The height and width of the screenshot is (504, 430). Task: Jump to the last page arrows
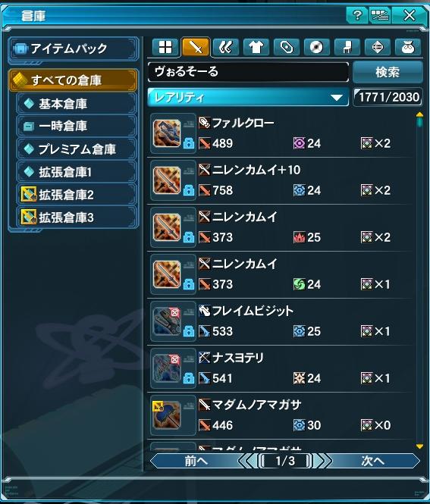(322, 461)
